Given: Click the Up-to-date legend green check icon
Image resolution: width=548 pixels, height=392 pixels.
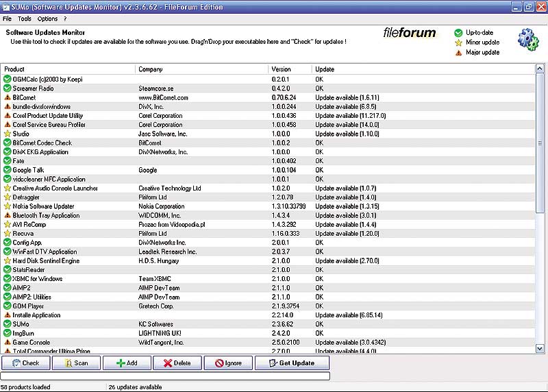Looking at the screenshot, I should click(x=458, y=33).
